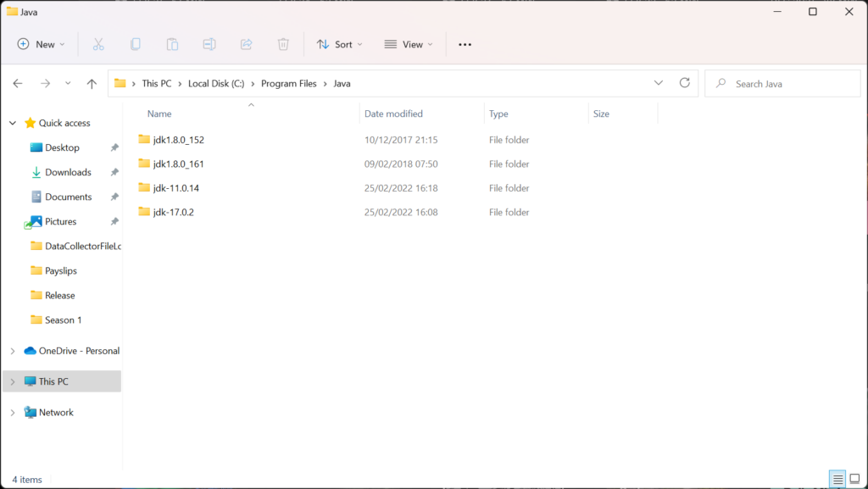This screenshot has width=868, height=489.
Task: Click Java in the breadcrumb path
Action: [342, 84]
